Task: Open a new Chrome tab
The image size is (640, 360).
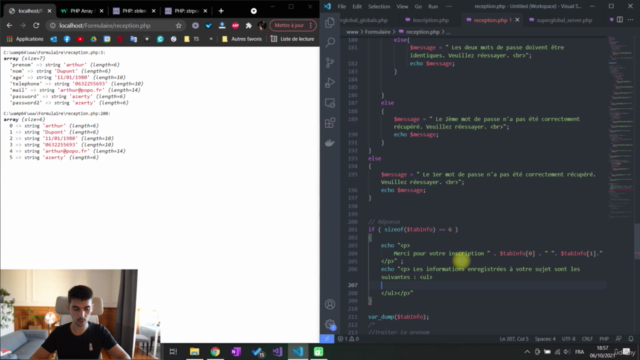Action: [221, 11]
